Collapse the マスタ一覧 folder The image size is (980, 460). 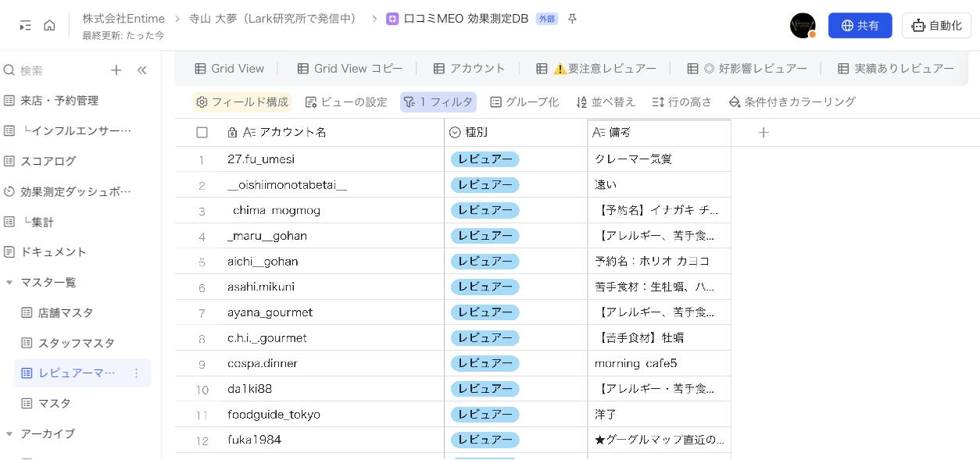pos(9,283)
